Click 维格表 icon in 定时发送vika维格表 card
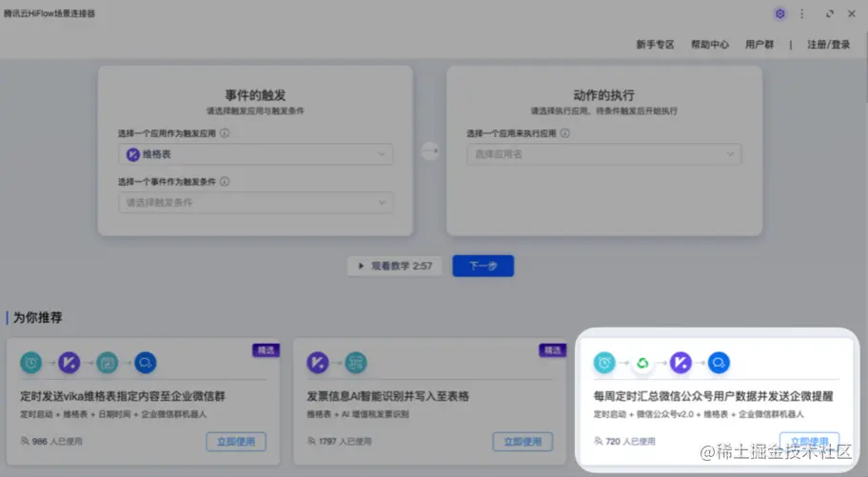 pos(69,363)
